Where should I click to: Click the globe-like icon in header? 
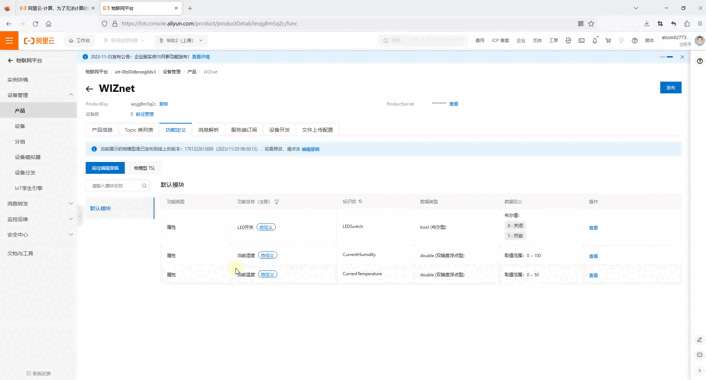click(x=568, y=41)
